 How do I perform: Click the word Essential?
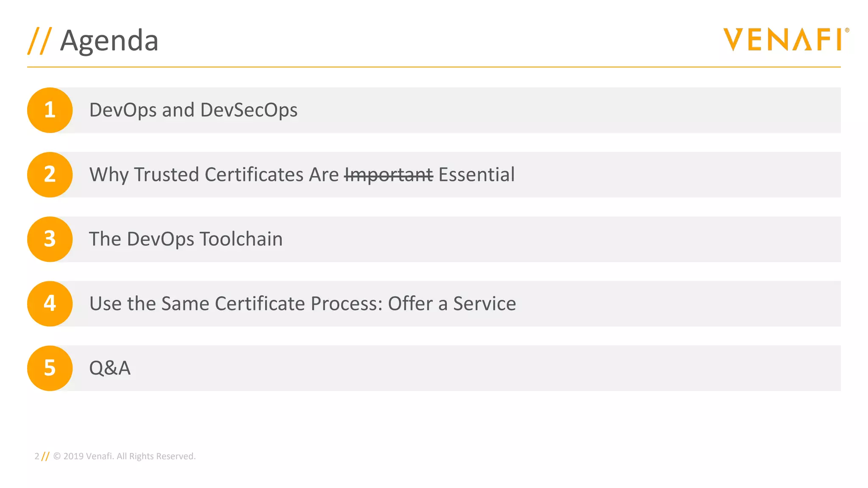476,175
